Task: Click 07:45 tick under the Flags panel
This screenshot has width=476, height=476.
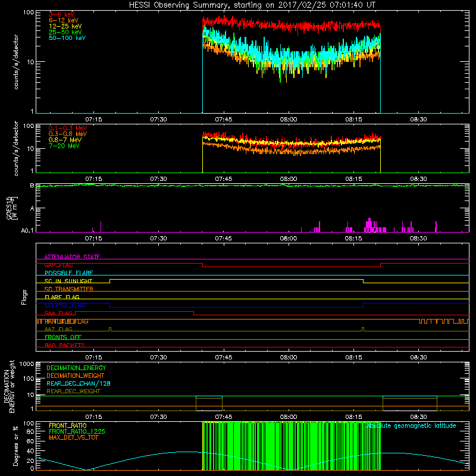Action: click(x=224, y=358)
